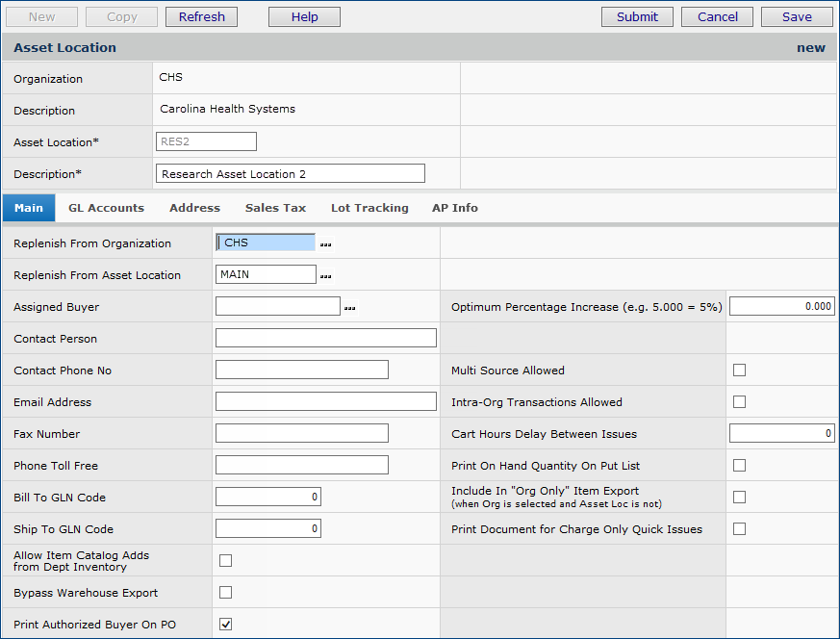The height and width of the screenshot is (639, 840).
Task: Check Intra-Org Transactions Allowed
Action: 739,402
